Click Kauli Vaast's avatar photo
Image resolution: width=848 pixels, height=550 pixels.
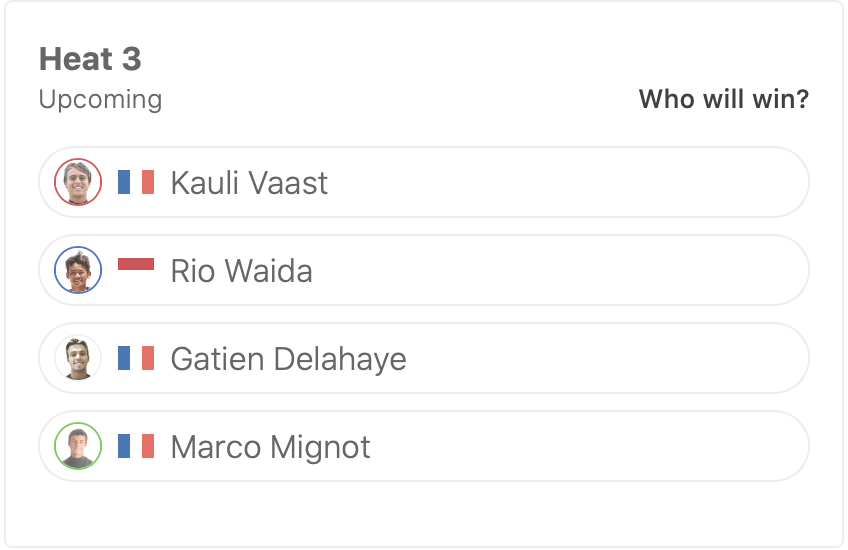pyautogui.click(x=78, y=182)
